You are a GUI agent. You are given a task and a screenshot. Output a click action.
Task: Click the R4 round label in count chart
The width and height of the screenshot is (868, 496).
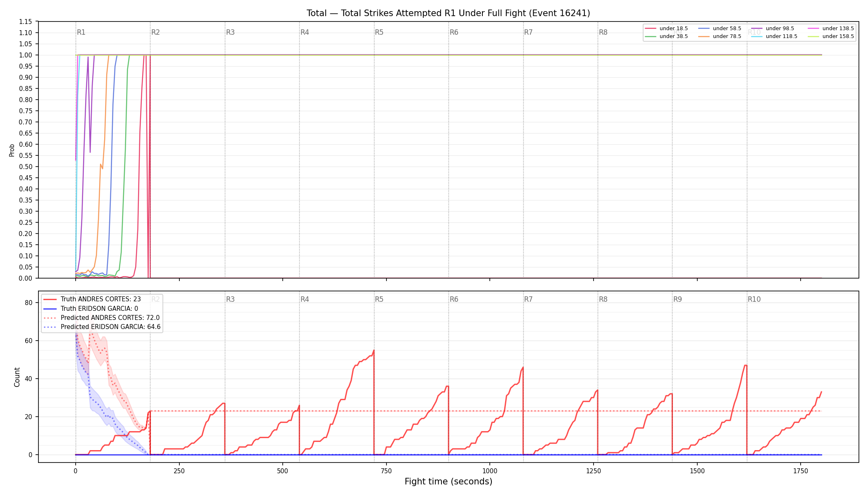pos(305,299)
